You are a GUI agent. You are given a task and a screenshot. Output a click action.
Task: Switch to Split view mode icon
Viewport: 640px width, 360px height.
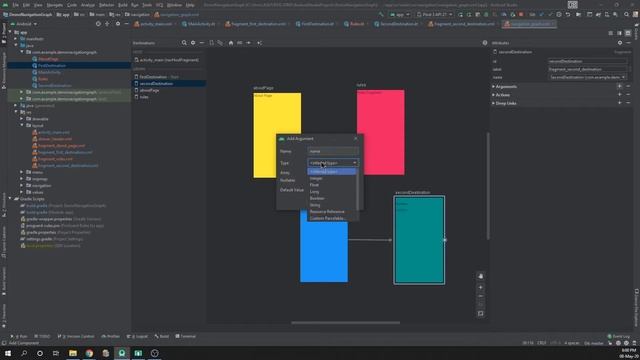pyautogui.click(x=619, y=33)
